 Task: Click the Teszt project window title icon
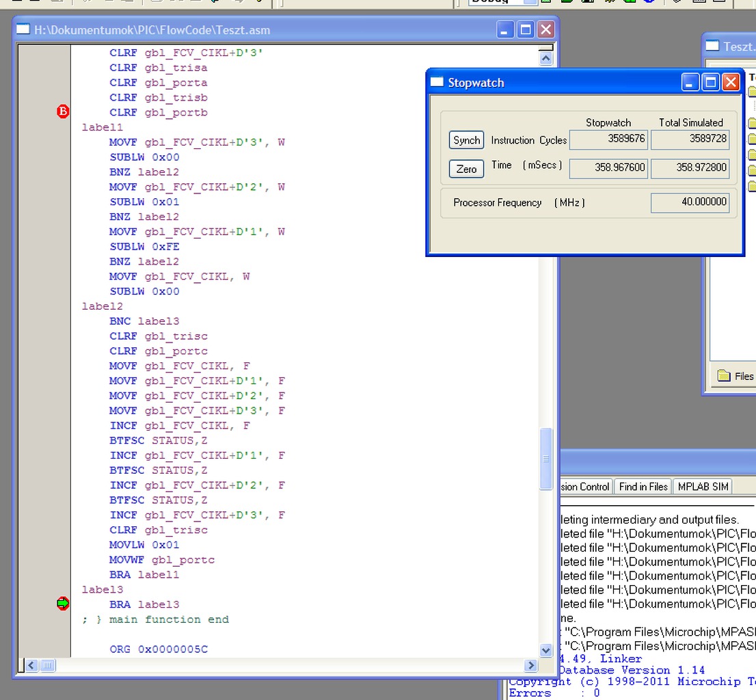[712, 46]
